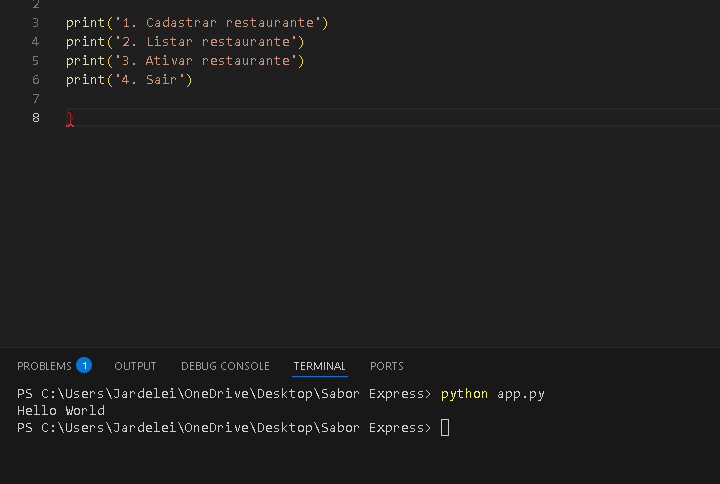This screenshot has height=484, width=720.
Task: Click line number 6 in the gutter
Action: point(35,79)
